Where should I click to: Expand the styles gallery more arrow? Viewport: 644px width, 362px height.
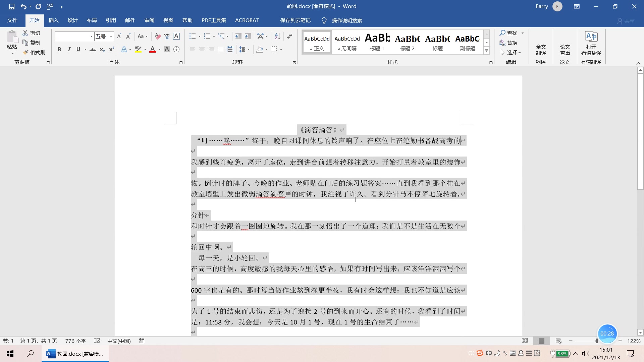[x=486, y=51]
